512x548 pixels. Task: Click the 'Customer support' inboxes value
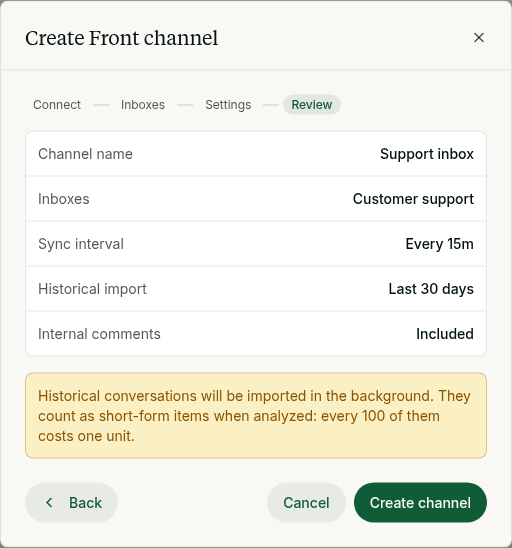tap(413, 199)
